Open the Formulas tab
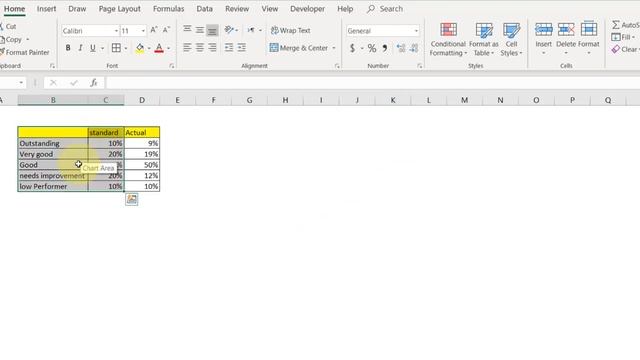640x360 pixels. pyautogui.click(x=168, y=9)
